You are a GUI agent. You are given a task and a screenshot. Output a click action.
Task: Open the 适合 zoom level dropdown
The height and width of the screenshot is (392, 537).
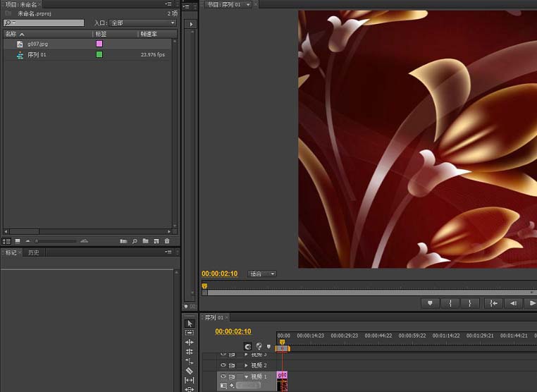click(261, 274)
